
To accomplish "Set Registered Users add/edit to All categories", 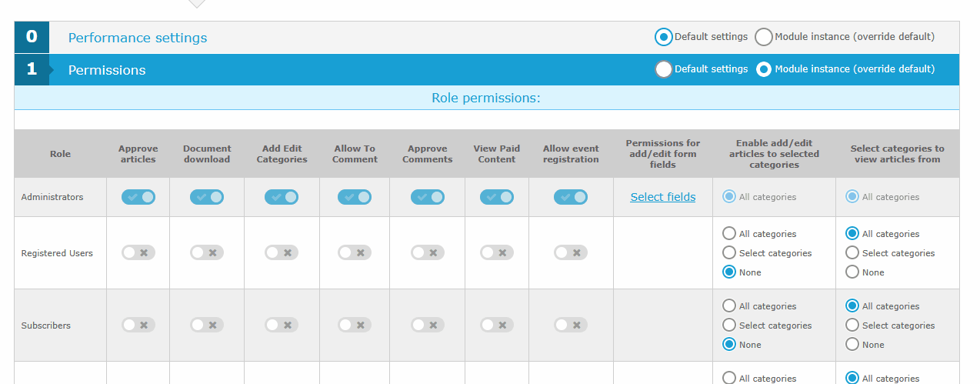I will 729,233.
